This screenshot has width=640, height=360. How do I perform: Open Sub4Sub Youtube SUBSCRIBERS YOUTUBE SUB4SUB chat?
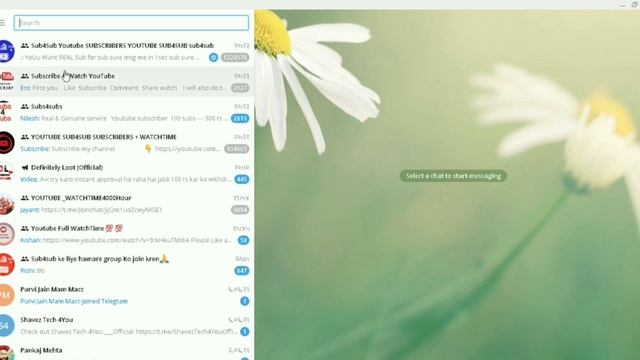(127, 51)
